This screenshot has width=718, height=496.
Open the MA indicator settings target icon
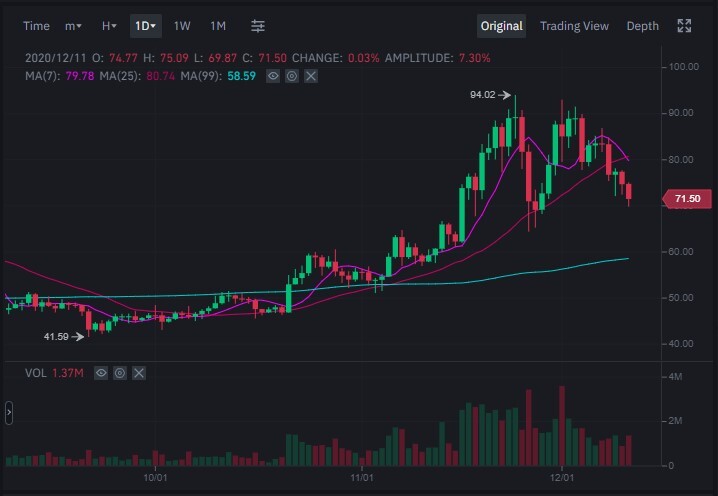[x=292, y=76]
